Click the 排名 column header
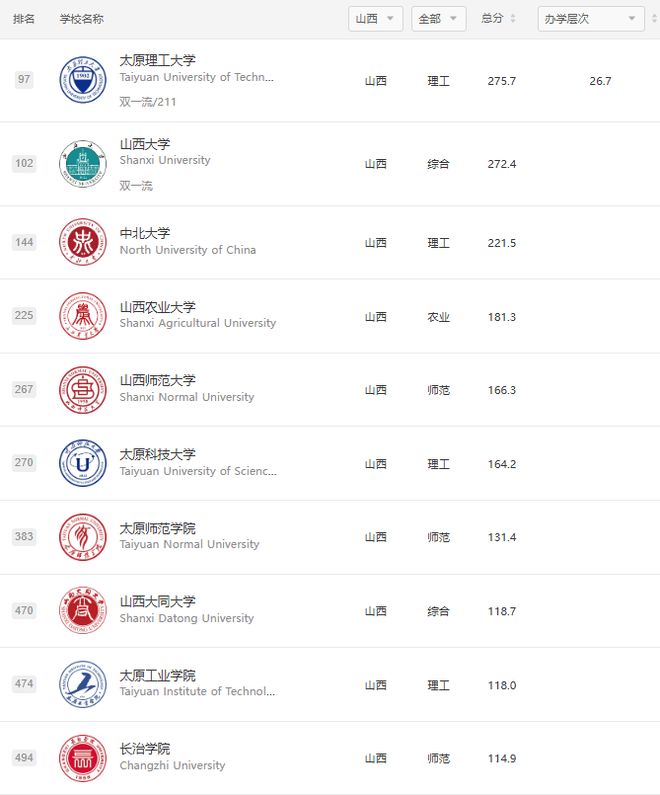Viewport: 660px width, 795px height. 24,19
